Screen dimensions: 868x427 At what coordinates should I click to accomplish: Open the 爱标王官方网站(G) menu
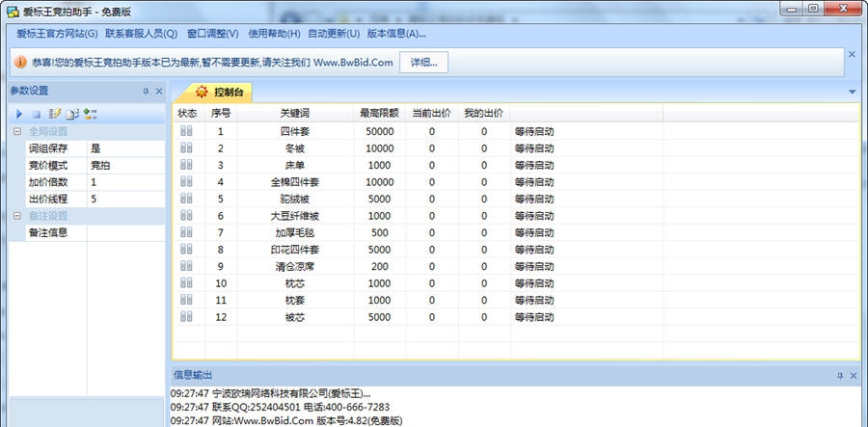(x=57, y=34)
